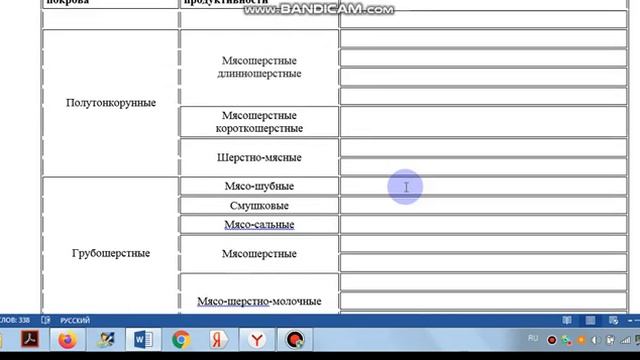Image resolution: width=640 pixels, height=360 pixels.
Task: Switch to Web Layout view icon
Action: click(x=613, y=320)
